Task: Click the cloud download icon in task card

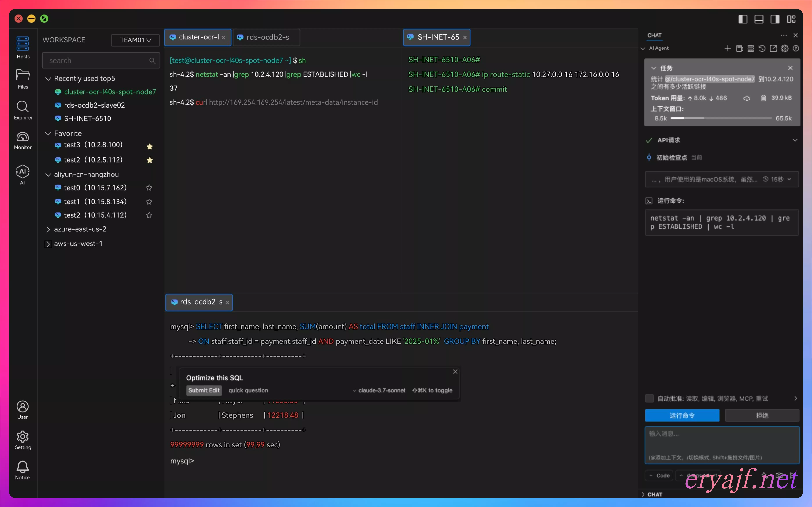Action: pyautogui.click(x=747, y=98)
